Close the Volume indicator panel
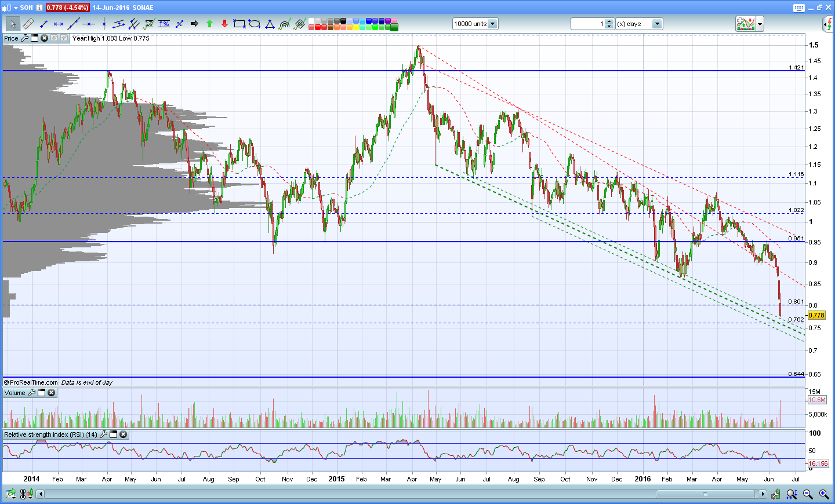This screenshot has width=835, height=504. (51, 393)
